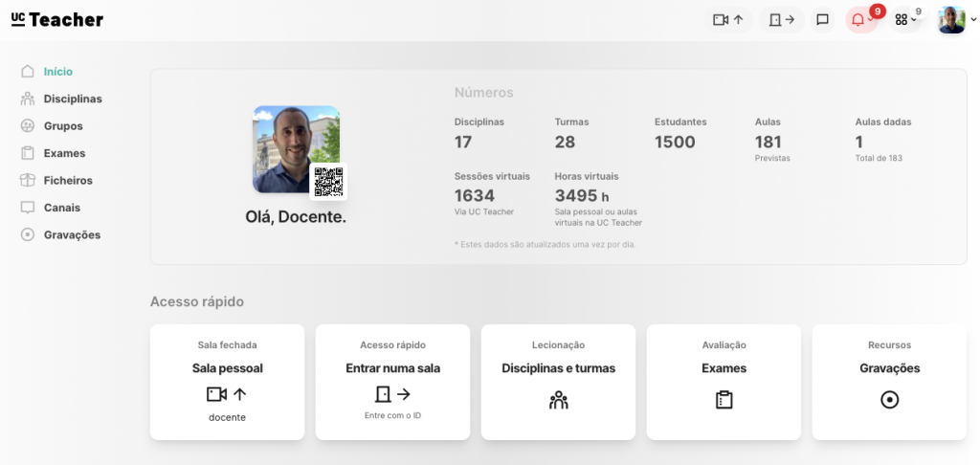Click the Turmas count 28
This screenshot has height=465, width=980.
click(x=565, y=142)
